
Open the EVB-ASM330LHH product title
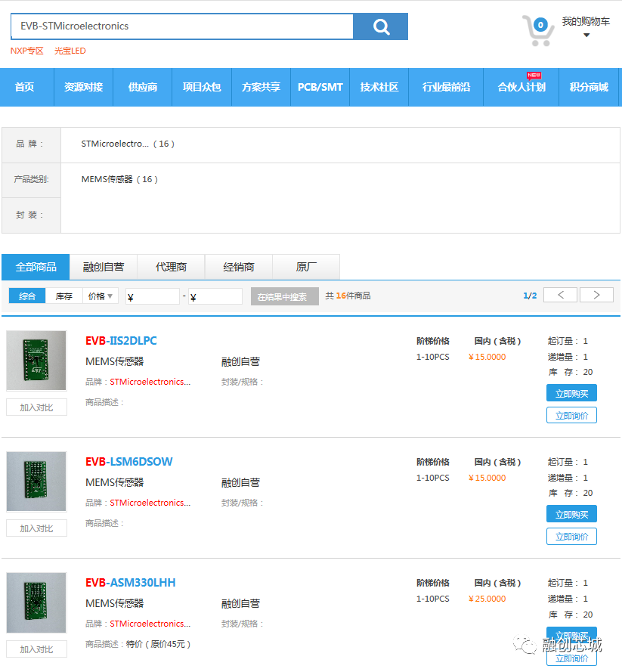[x=130, y=583]
